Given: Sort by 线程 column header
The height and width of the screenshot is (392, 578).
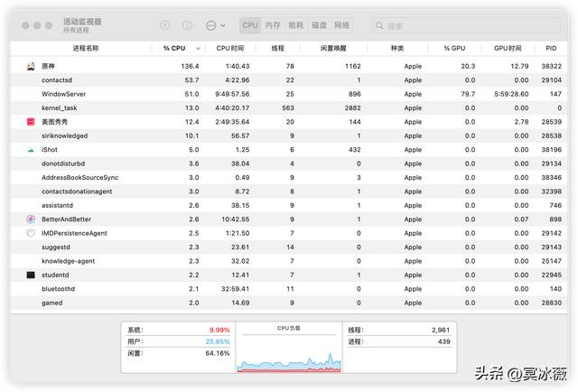Looking at the screenshot, I should 278,48.
